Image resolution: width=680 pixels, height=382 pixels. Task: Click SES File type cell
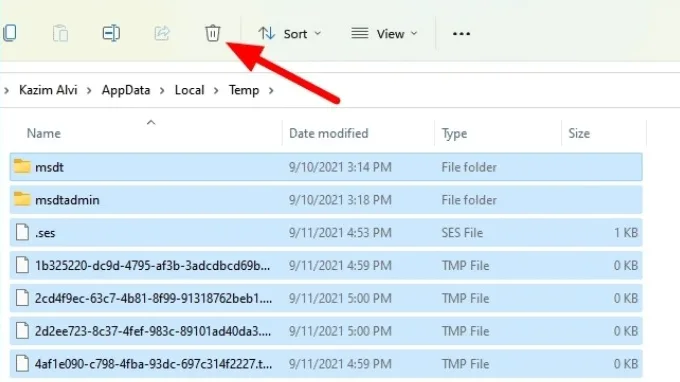462,233
